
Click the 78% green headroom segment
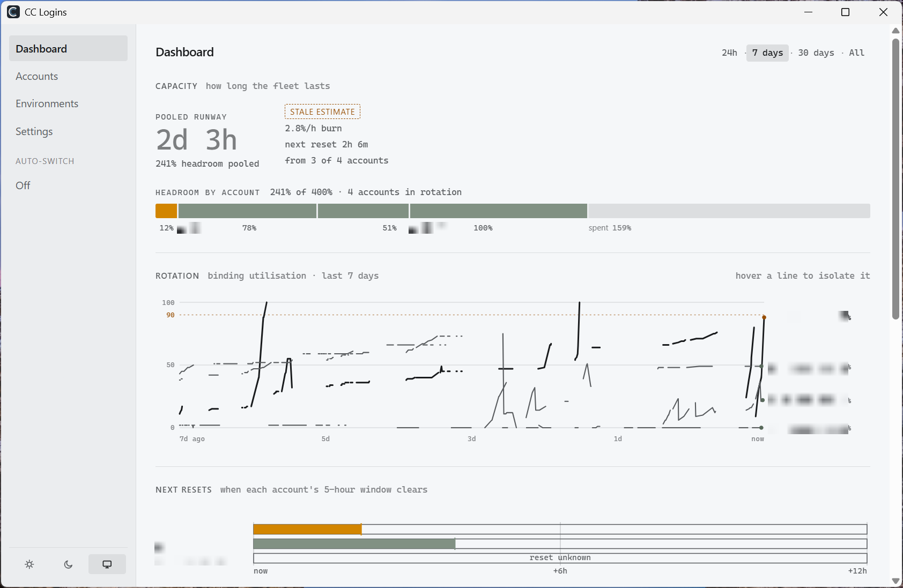247,211
